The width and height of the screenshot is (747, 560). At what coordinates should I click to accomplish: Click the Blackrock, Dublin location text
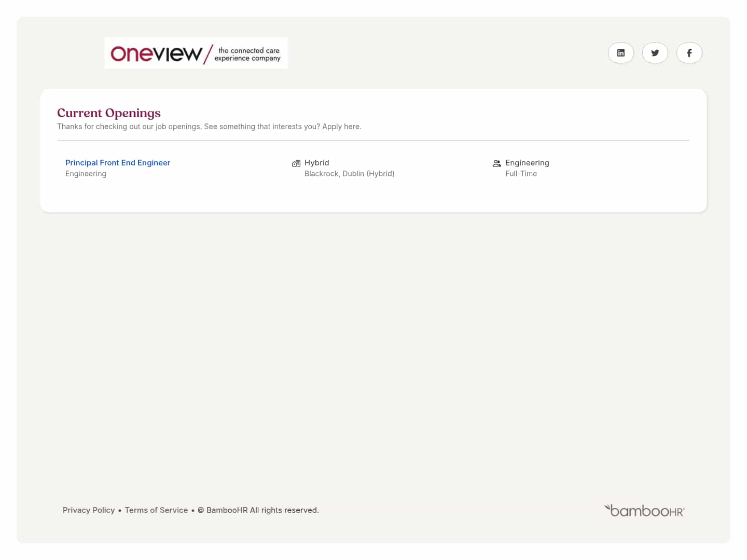(349, 173)
